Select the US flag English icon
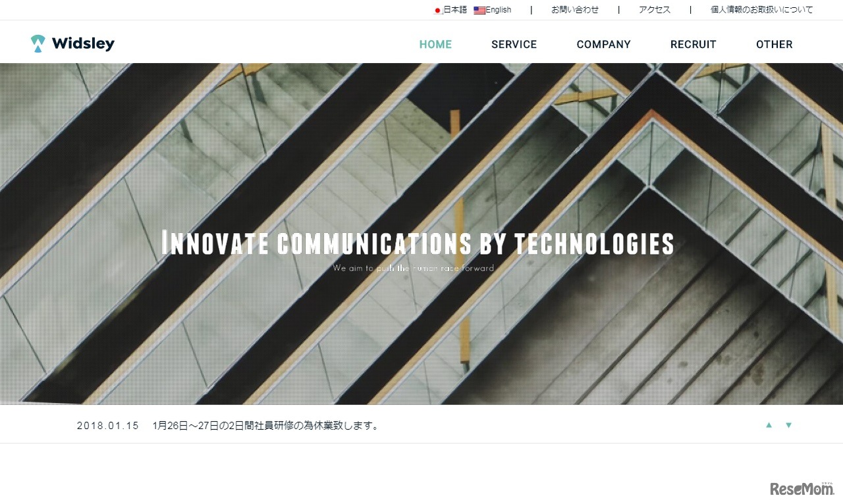 479,11
